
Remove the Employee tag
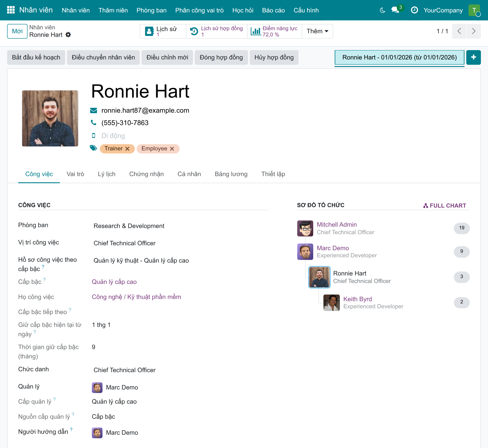tap(172, 149)
